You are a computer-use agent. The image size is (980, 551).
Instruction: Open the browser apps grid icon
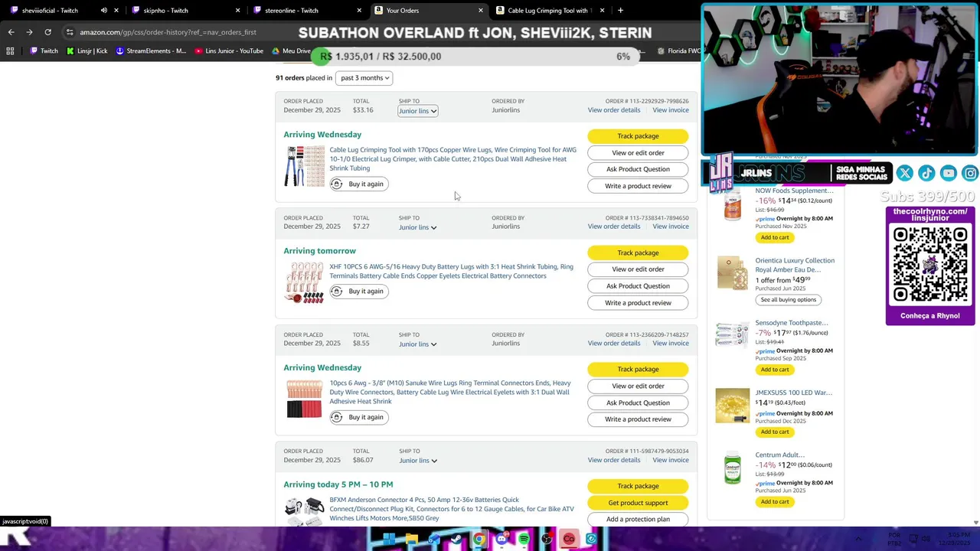pos(10,51)
